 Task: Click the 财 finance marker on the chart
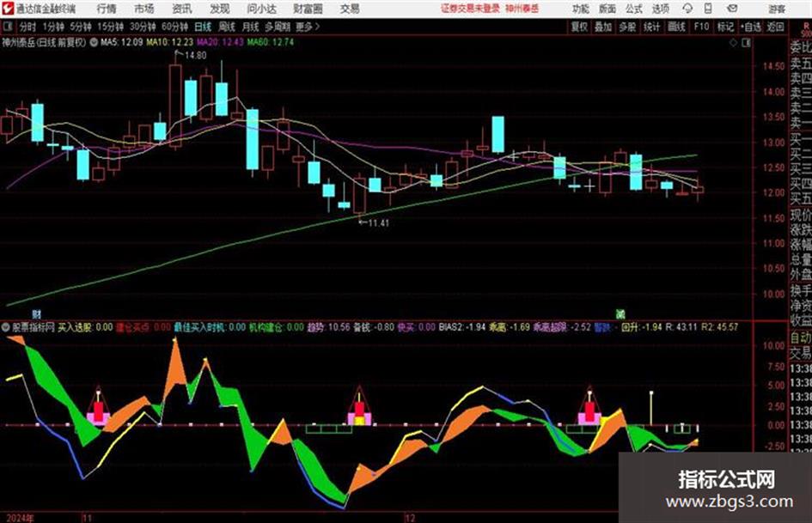36,313
